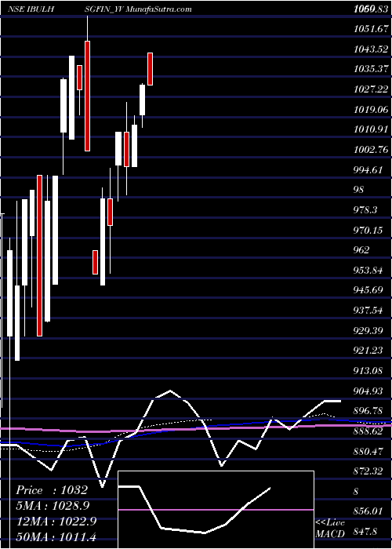This screenshot has height=549, width=392.
Task: Click the '50MA : 1011.4' readout
Action: 56,536
